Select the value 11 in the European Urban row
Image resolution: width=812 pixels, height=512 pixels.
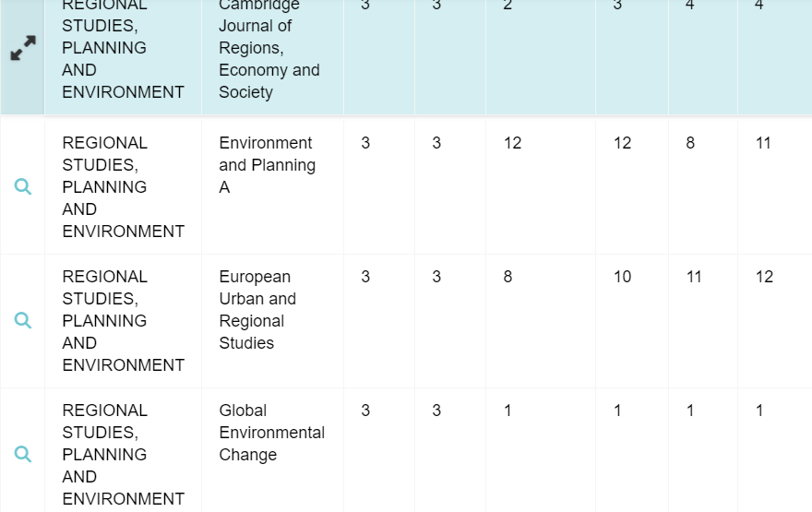click(694, 277)
